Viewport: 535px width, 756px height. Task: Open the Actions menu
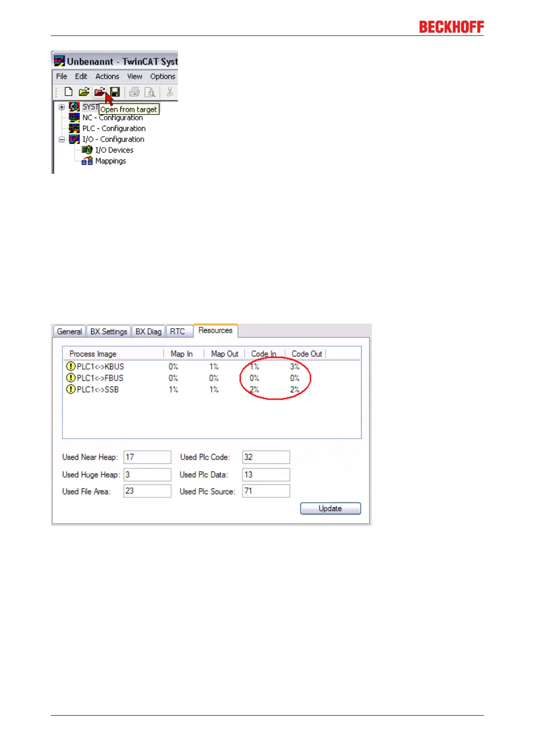pos(107,76)
